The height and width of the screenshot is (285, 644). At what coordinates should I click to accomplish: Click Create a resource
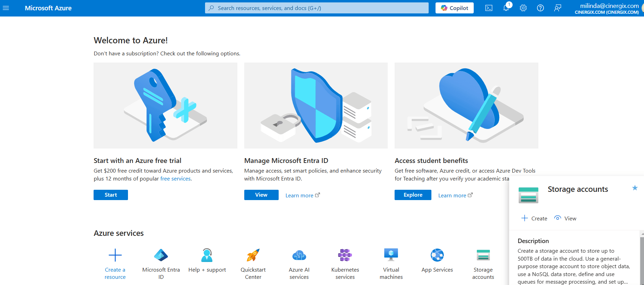click(115, 255)
